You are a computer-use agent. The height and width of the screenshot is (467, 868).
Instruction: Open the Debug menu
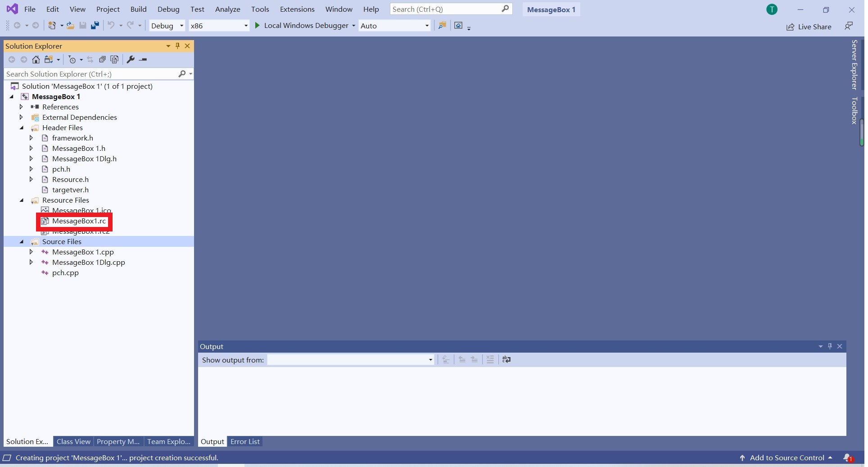[168, 9]
